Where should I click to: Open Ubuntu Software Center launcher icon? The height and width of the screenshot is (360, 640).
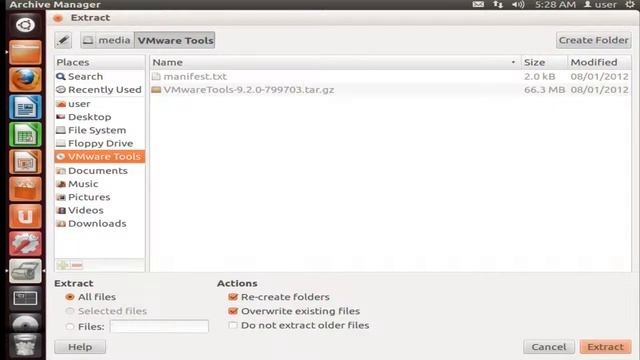tap(25, 189)
